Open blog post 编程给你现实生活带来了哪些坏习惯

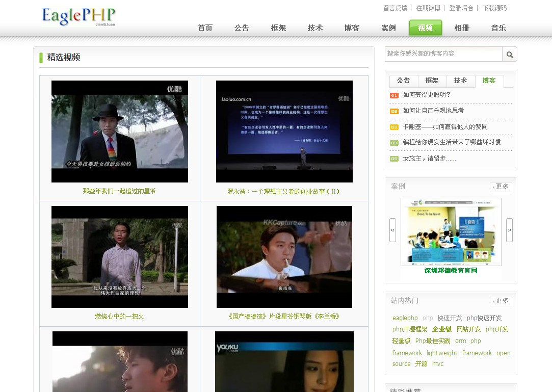pos(452,142)
